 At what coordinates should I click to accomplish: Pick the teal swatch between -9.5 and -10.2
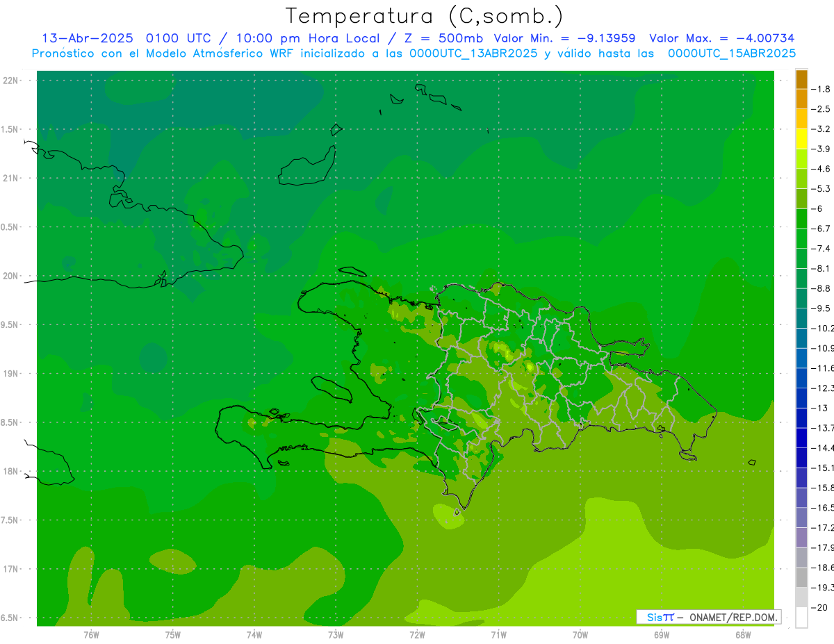click(x=801, y=319)
